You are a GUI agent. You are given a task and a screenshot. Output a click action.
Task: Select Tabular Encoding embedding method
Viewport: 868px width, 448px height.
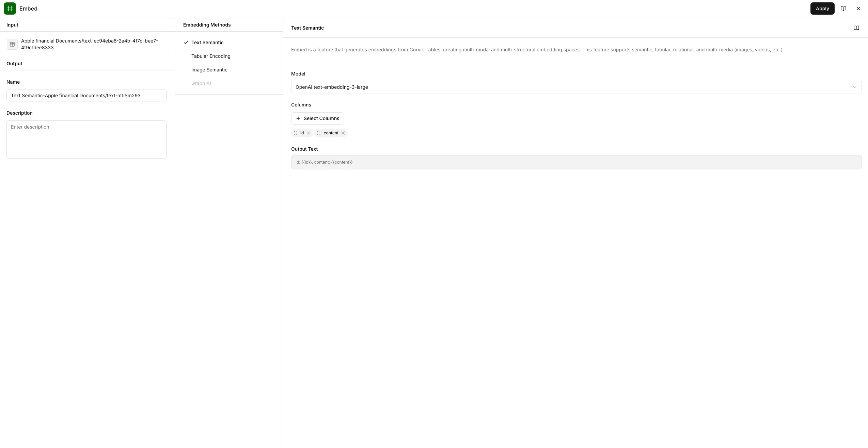[210, 56]
